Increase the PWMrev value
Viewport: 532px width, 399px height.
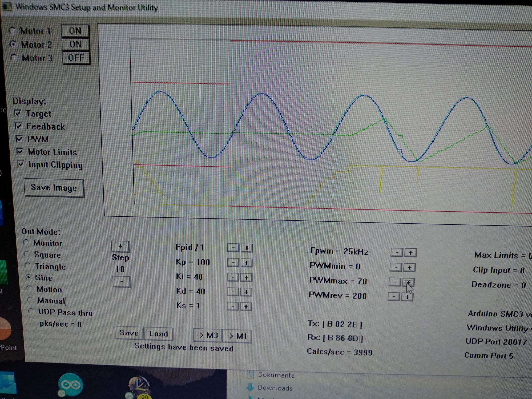pos(407,297)
